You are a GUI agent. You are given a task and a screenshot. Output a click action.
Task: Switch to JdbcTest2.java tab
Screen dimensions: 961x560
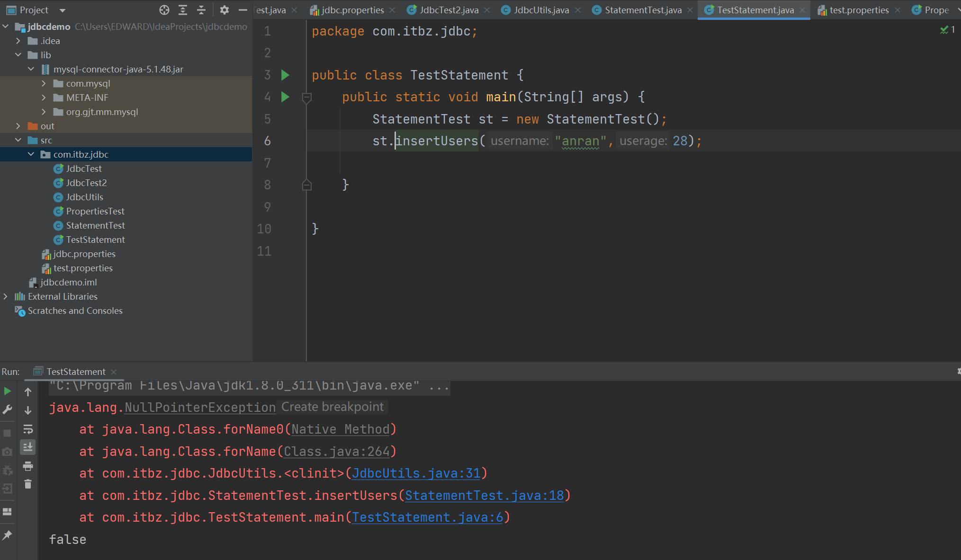448,10
